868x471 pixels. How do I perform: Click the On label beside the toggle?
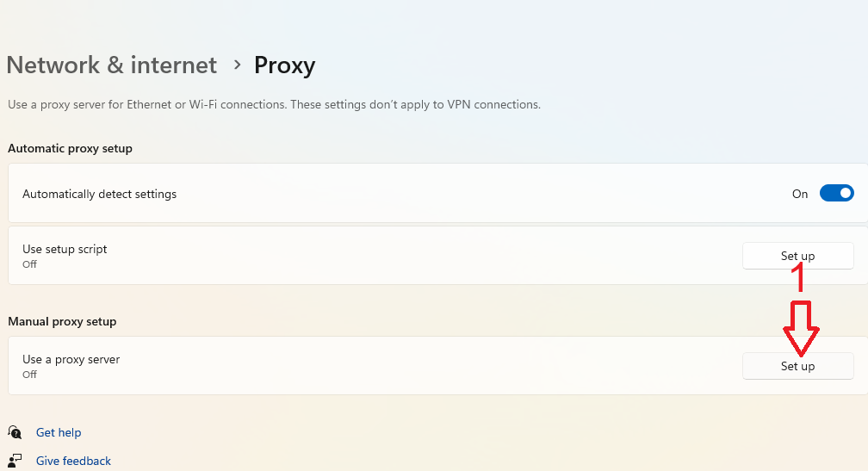(x=800, y=194)
